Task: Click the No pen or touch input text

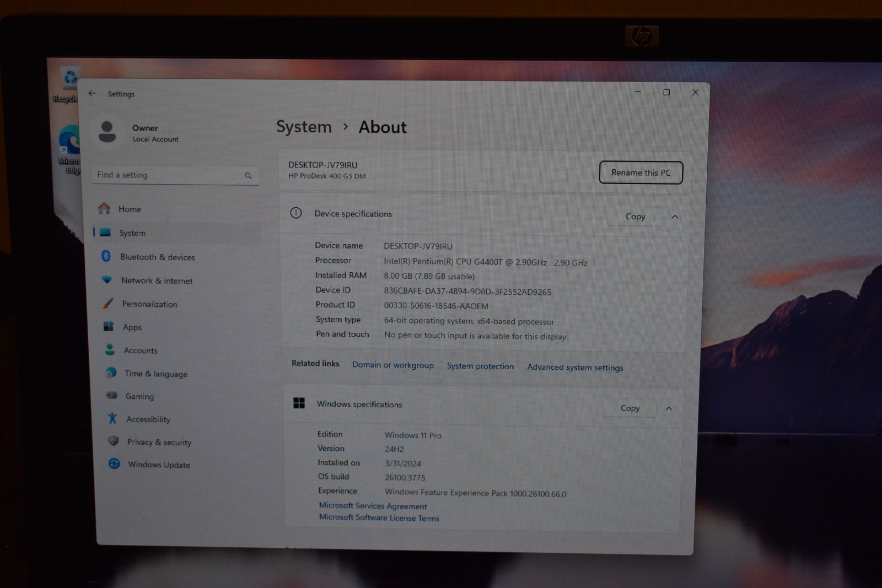Action: pyautogui.click(x=475, y=336)
